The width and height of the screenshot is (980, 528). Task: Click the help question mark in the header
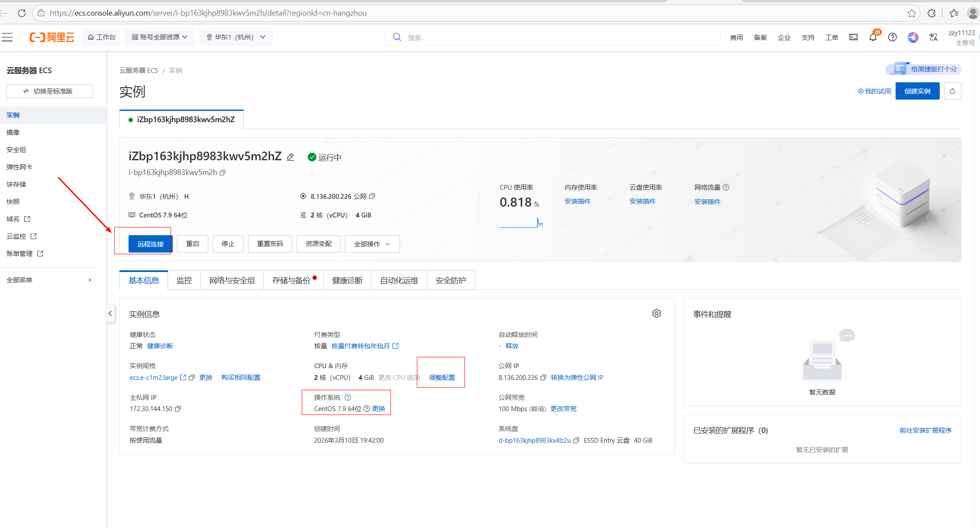click(x=892, y=37)
